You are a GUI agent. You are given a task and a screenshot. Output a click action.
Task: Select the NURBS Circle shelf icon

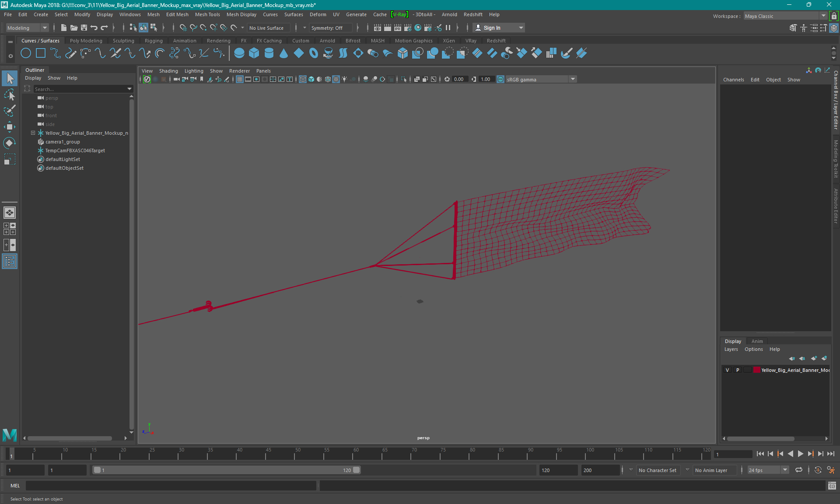[x=26, y=53]
